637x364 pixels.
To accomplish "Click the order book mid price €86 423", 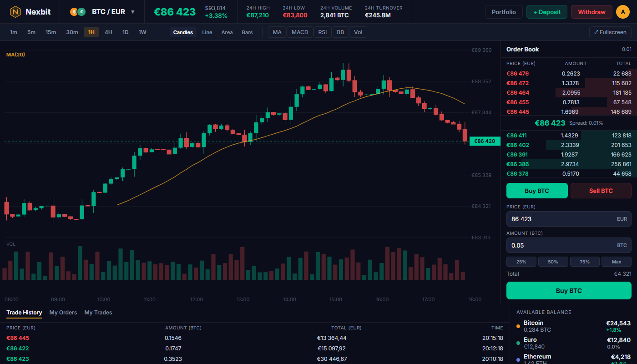I will point(550,123).
